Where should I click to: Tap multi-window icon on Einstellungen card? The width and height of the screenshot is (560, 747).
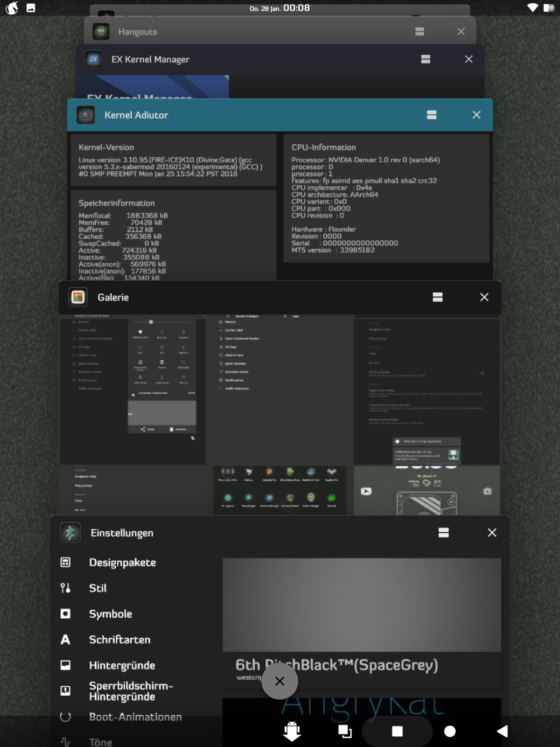click(443, 533)
